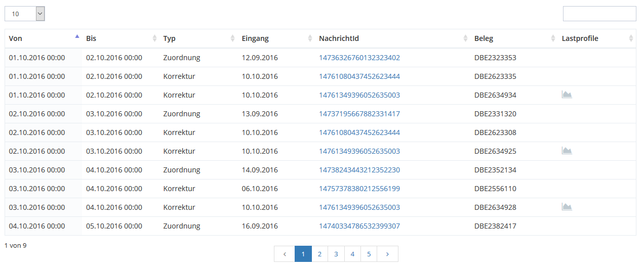Go to previous page with left chevron
Screen dimensions: 644x270
(x=285, y=254)
